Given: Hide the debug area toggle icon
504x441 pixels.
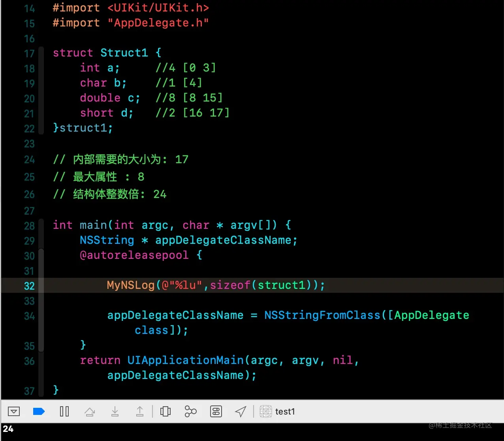Looking at the screenshot, I should tap(14, 411).
